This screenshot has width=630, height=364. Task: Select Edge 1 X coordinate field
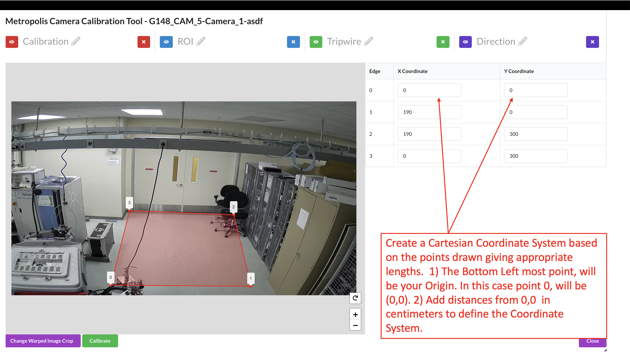(x=429, y=112)
